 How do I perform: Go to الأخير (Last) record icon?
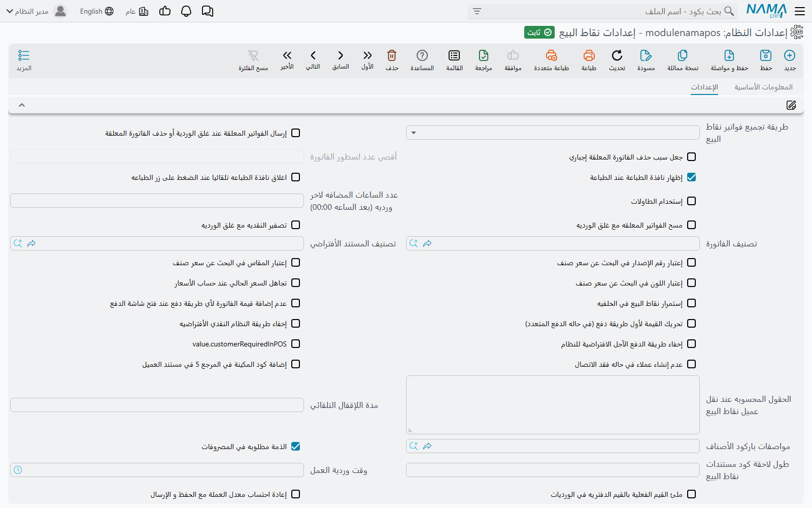[x=287, y=55]
